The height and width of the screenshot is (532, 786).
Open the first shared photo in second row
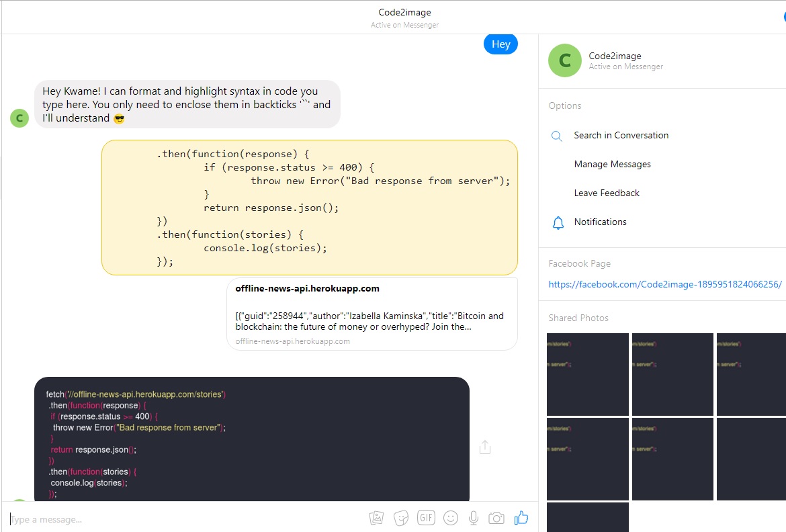point(588,459)
